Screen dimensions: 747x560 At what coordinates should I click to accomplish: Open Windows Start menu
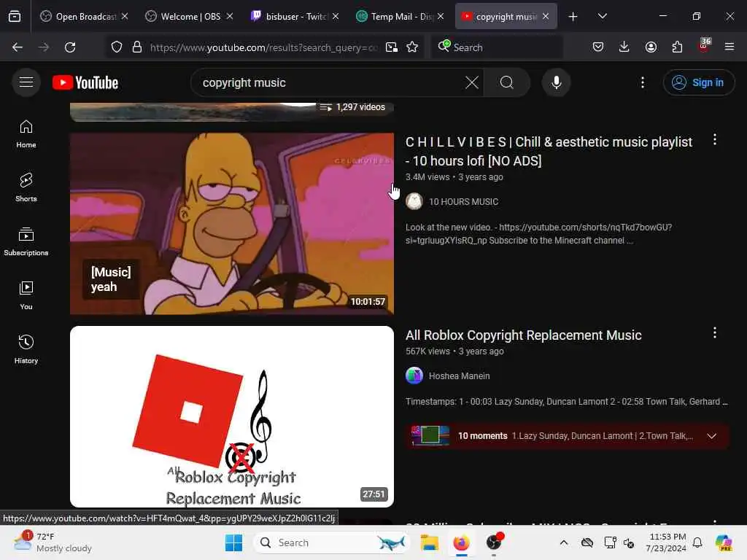(x=233, y=542)
